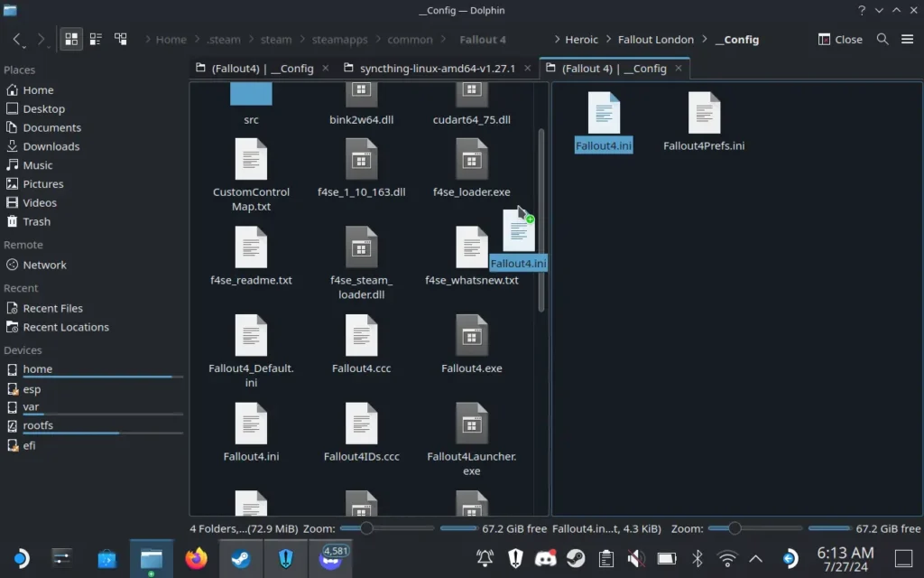Select Fallout4Launcher.exe file

pos(471,439)
